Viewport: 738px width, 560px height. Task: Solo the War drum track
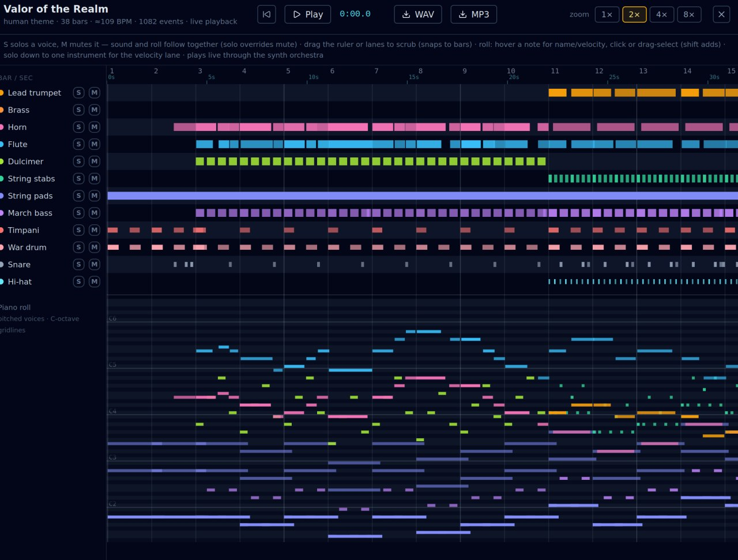tap(78, 247)
